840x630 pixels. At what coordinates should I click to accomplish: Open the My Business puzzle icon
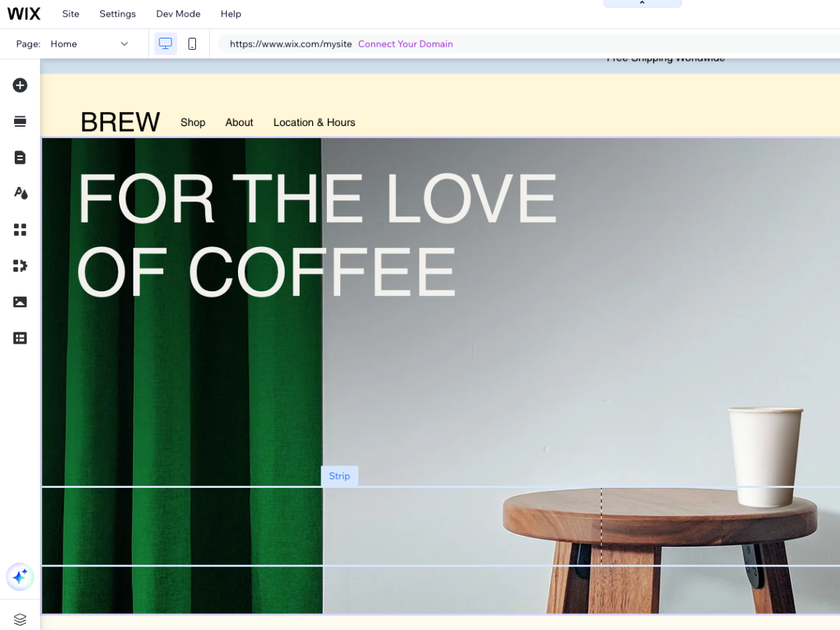(20, 266)
